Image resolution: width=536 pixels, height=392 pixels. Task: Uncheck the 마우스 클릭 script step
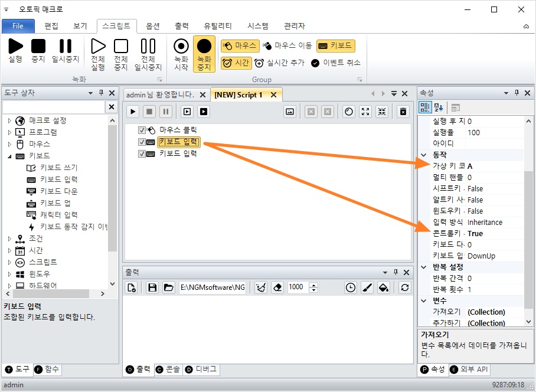click(x=142, y=130)
